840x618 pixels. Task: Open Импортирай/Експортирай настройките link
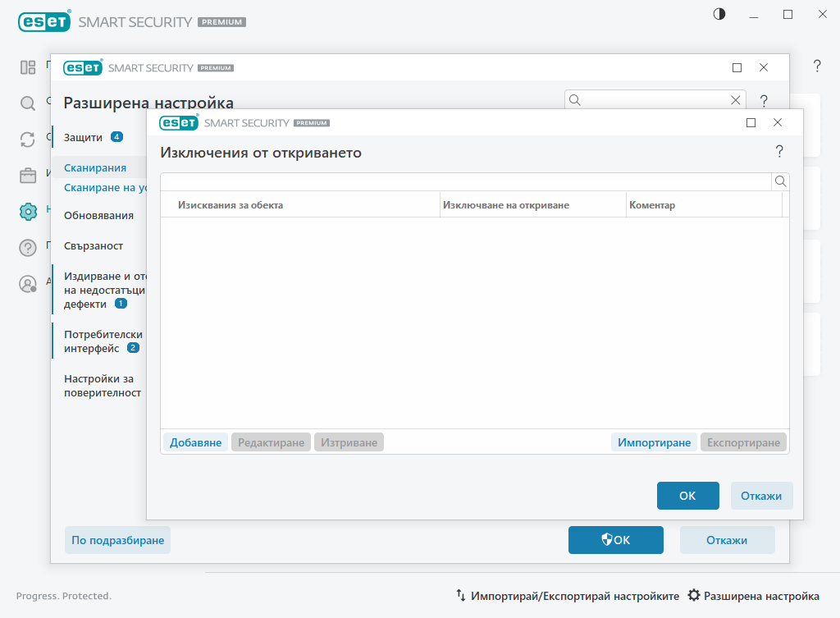tap(568, 596)
